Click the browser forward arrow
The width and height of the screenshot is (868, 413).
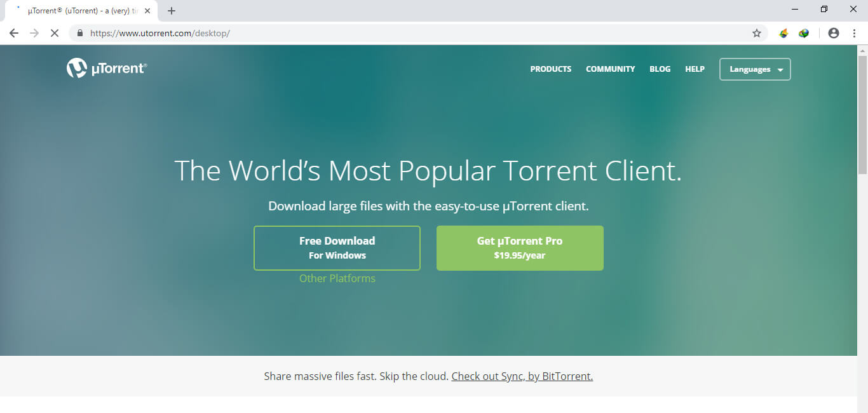(34, 33)
